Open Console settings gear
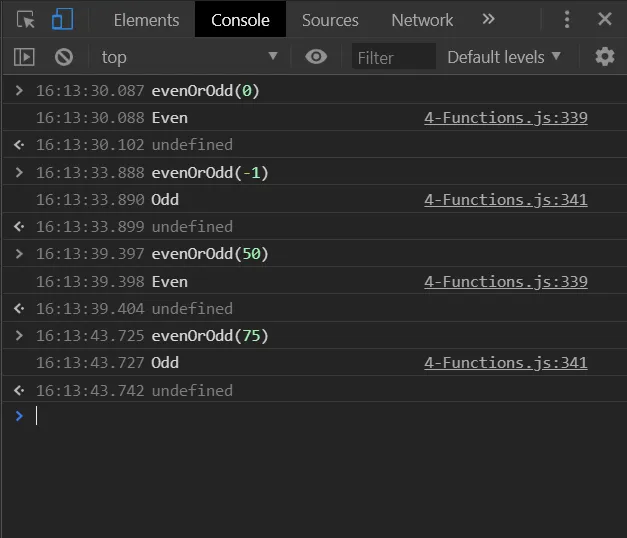 [604, 57]
